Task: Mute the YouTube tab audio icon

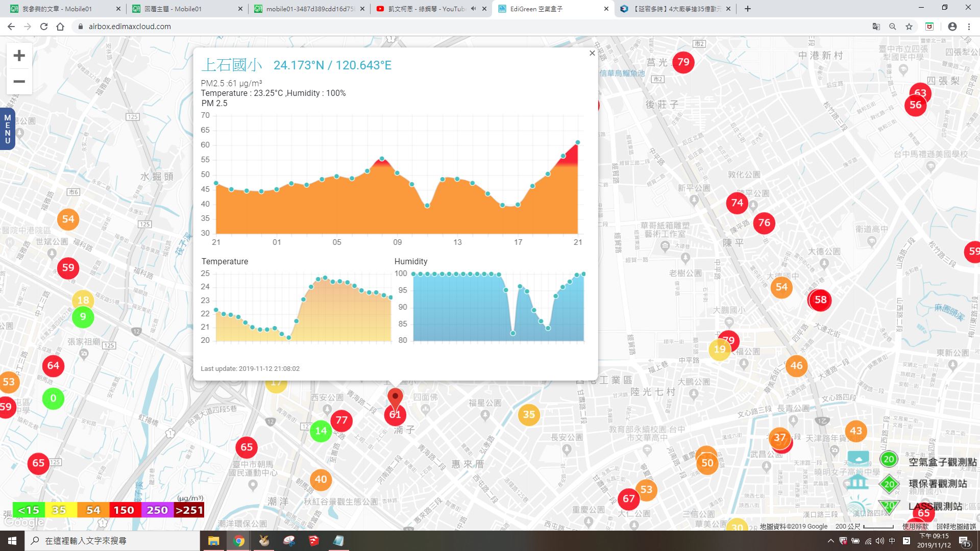Action: coord(473,9)
